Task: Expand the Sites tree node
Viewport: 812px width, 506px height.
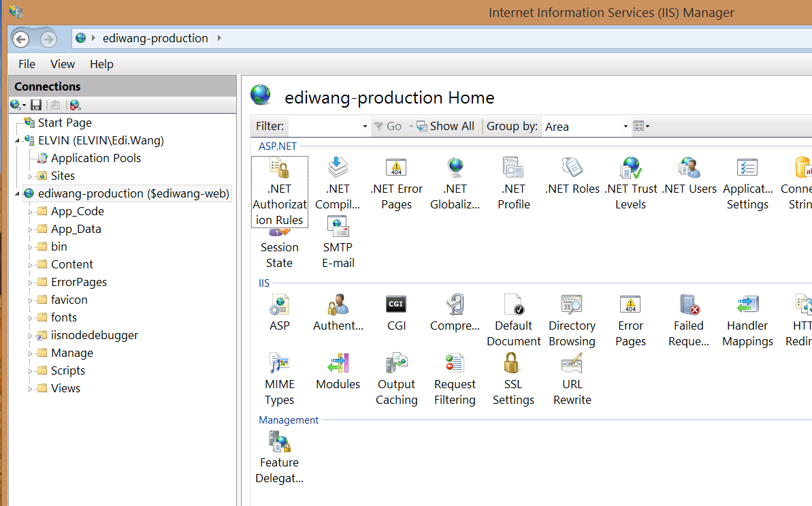Action: point(30,176)
